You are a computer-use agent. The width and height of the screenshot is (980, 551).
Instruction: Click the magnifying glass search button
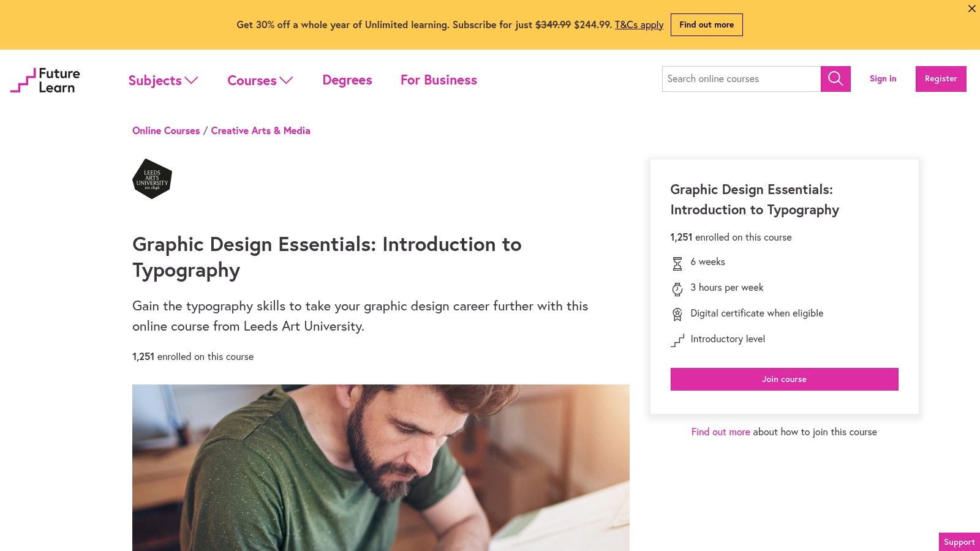(x=835, y=79)
